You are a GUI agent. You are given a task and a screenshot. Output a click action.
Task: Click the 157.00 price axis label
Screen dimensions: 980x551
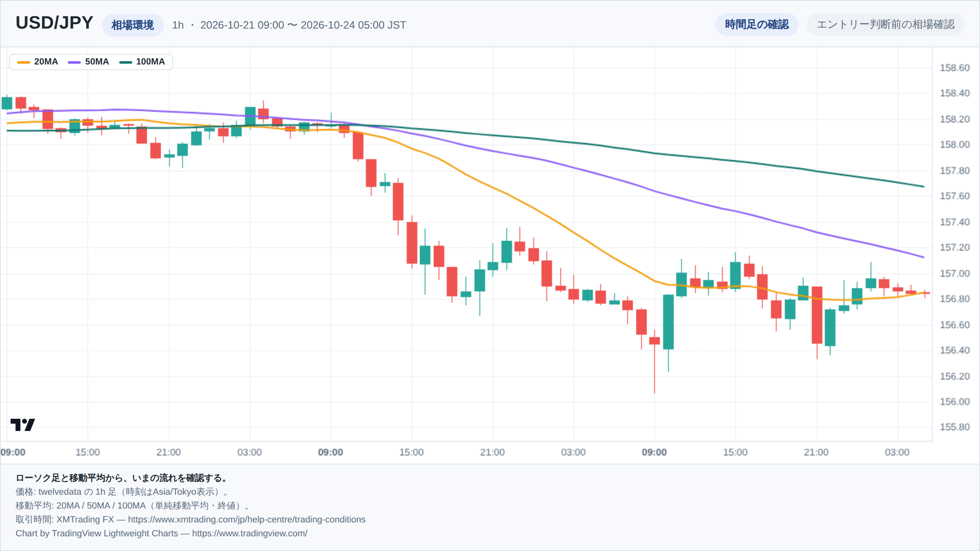tap(955, 273)
